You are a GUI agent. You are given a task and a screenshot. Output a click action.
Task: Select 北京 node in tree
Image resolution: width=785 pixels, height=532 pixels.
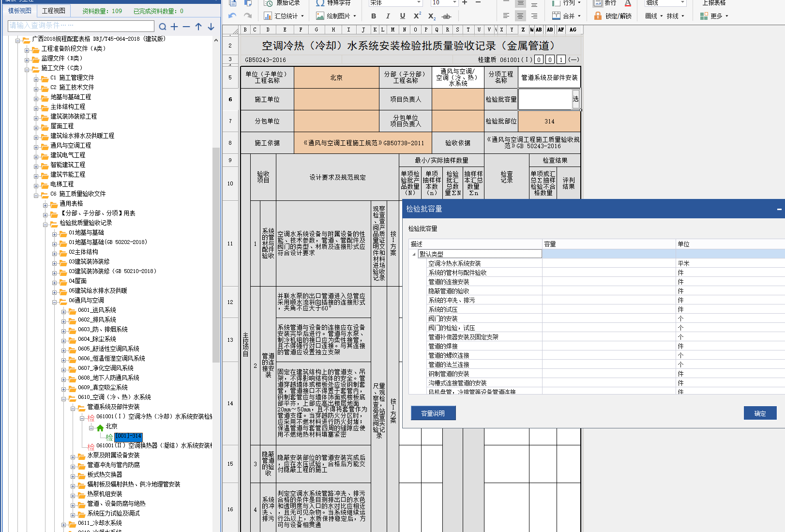(x=112, y=426)
